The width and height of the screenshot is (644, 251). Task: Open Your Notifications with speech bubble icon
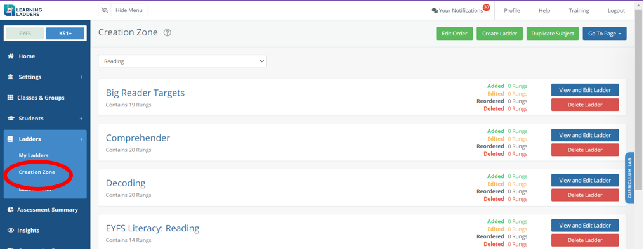pos(457,11)
